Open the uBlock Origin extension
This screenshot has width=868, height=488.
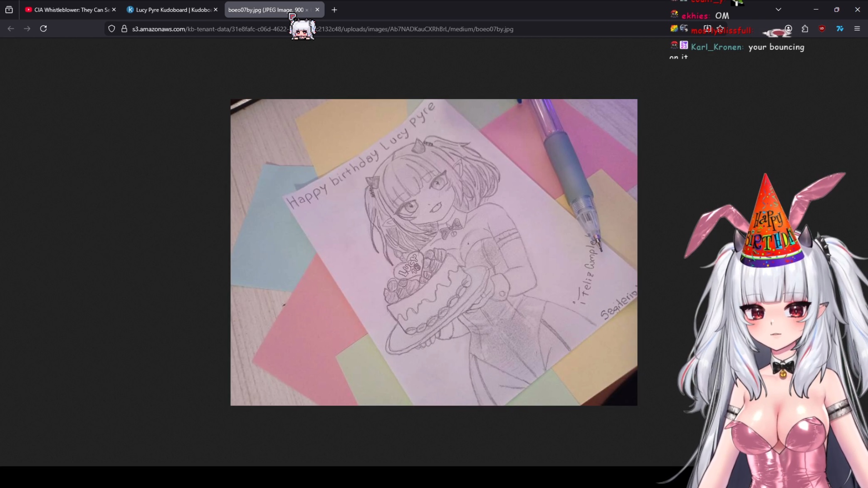pyautogui.click(x=822, y=29)
